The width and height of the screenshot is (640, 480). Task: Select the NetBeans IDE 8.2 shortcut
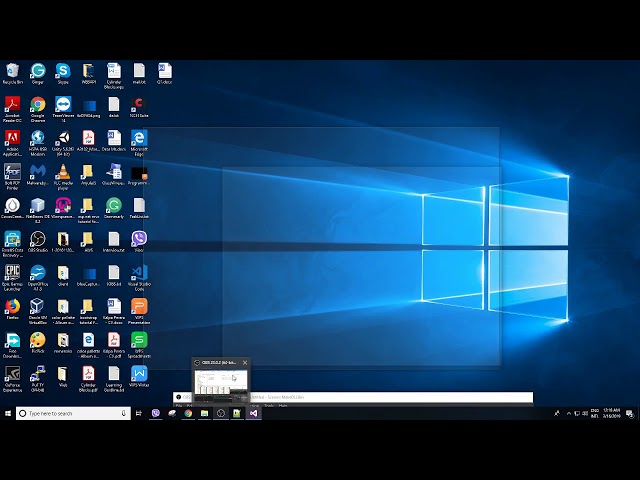tap(38, 211)
